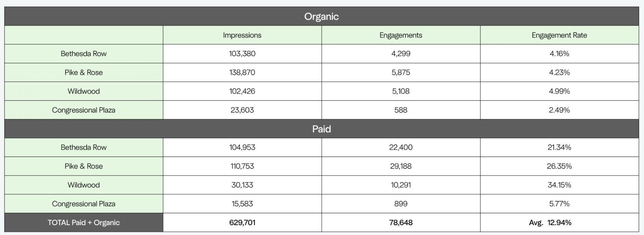Click the Engagement Rate column header
This screenshot has width=644, height=235.
pyautogui.click(x=559, y=35)
